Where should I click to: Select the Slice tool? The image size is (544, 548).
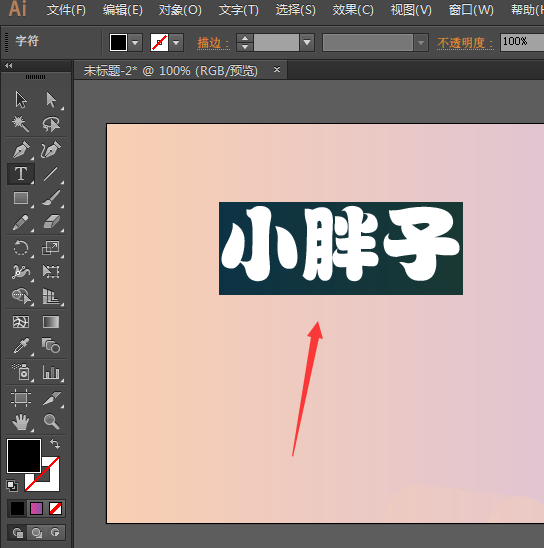point(51,398)
